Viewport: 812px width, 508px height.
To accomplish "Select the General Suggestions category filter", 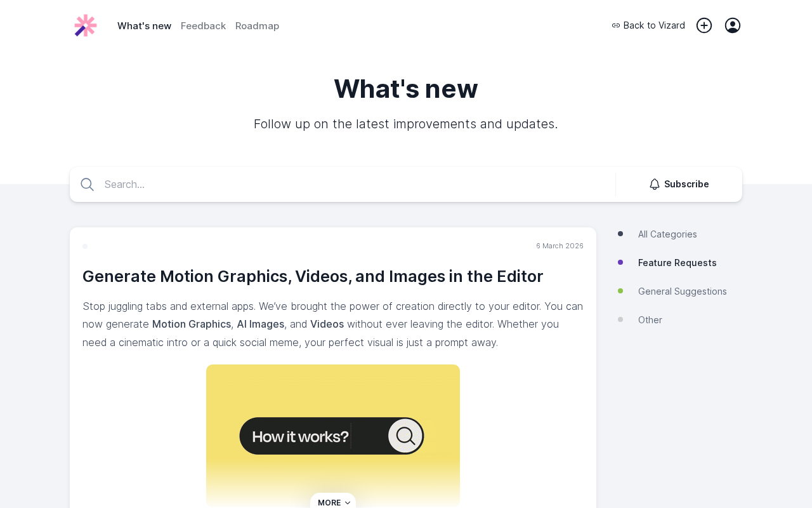I will [x=683, y=291].
